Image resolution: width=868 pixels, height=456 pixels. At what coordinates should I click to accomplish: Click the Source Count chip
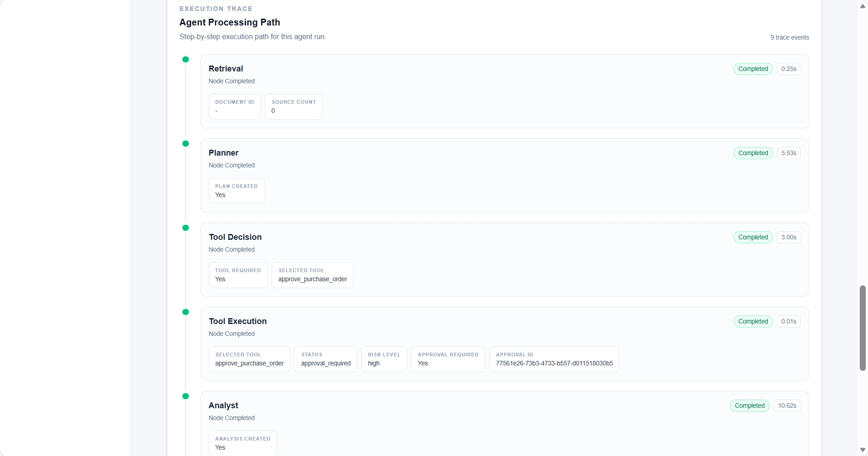(x=293, y=107)
